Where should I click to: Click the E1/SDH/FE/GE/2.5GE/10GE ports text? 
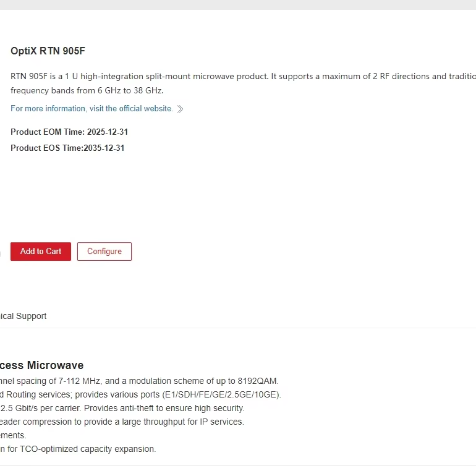222,394
